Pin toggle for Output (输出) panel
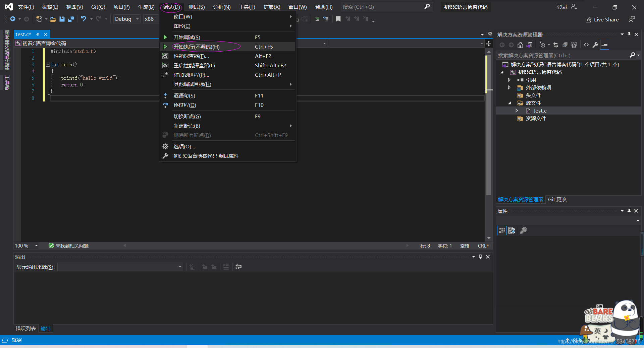 [480, 257]
